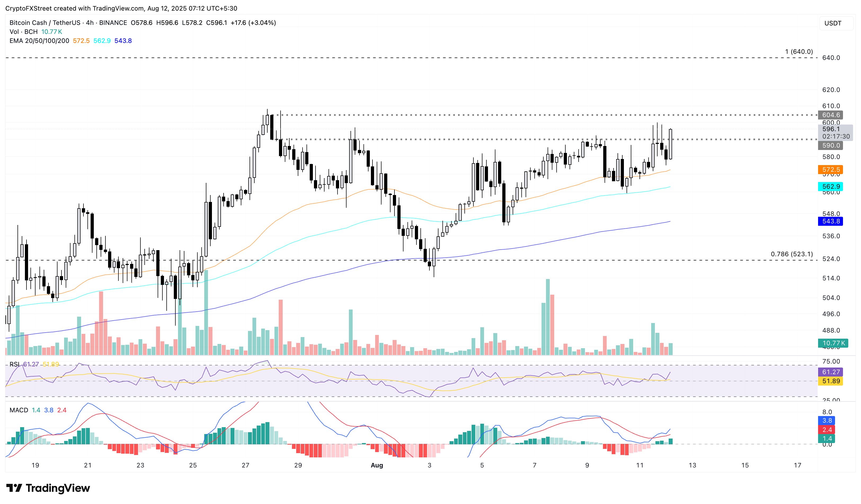The image size is (861, 504).
Task: Select the Vol · BCH indicator legend
Action: point(24,32)
